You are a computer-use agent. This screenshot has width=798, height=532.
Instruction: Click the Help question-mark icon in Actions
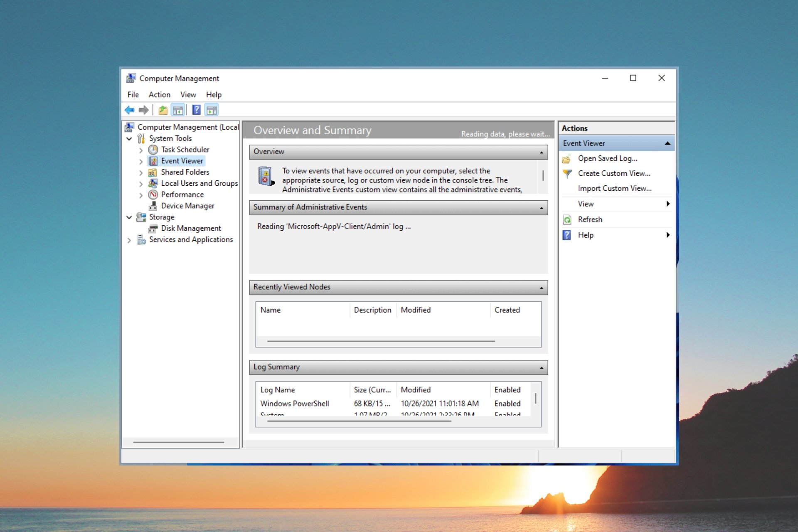tap(566, 235)
